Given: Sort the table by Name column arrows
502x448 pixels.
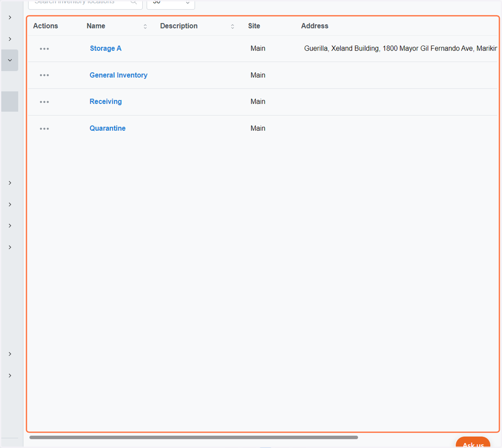Looking at the screenshot, I should [x=145, y=26].
